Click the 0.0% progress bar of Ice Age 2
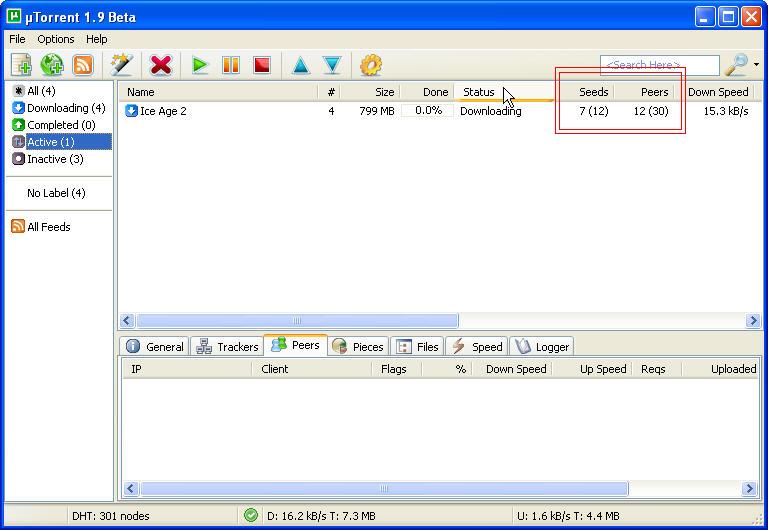The image size is (768, 530). 428,111
